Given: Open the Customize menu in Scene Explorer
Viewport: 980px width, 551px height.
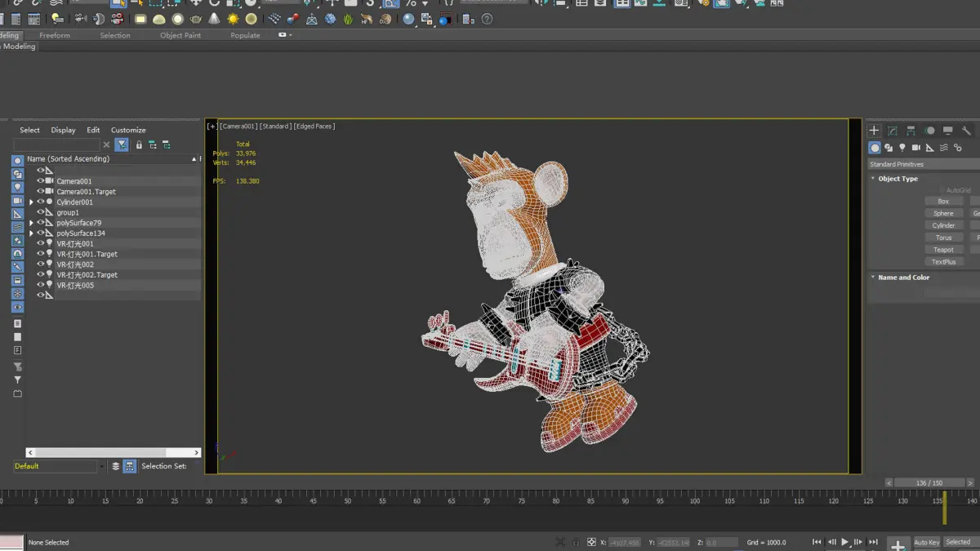Looking at the screenshot, I should tap(128, 130).
